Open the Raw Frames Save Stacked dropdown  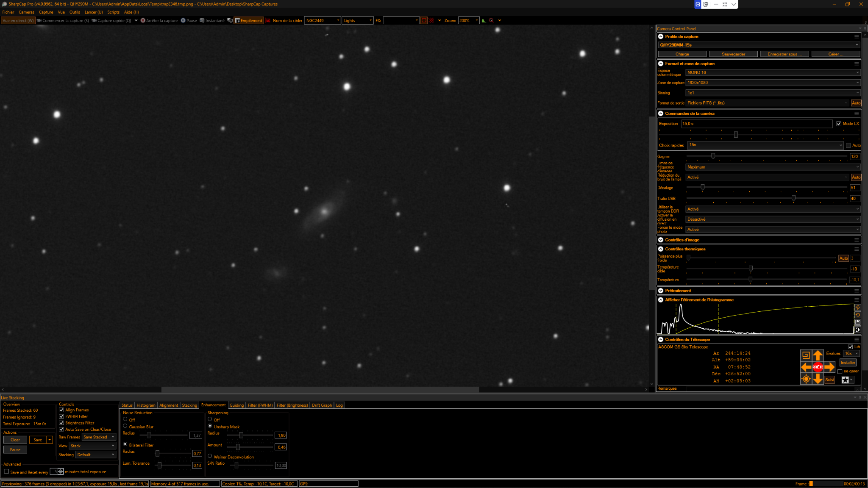99,437
